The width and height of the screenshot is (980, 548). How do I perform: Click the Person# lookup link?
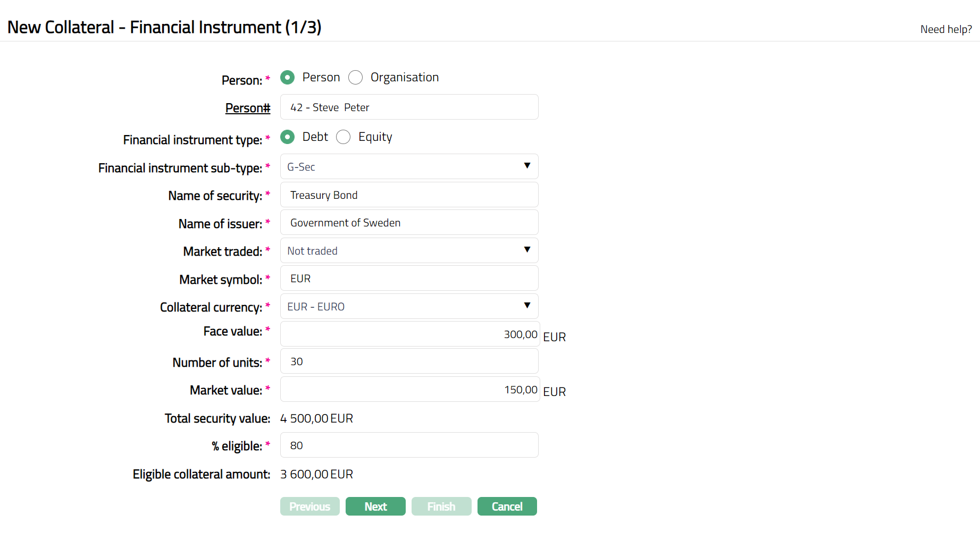tap(248, 108)
